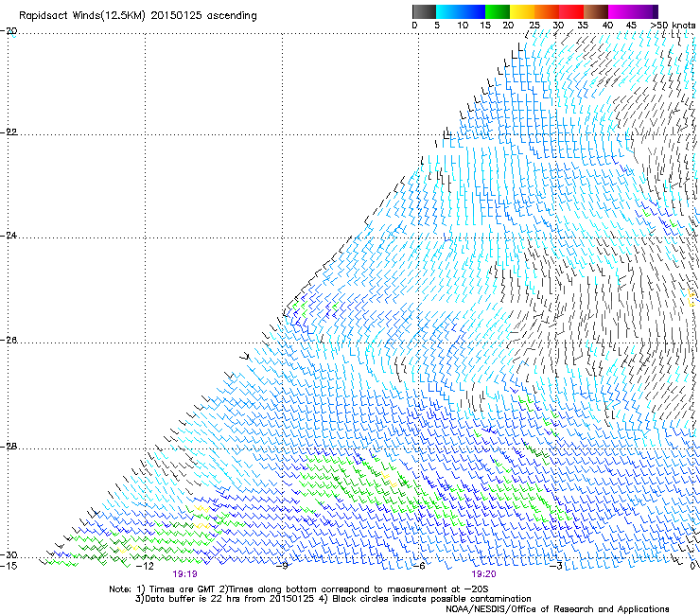This screenshot has height=615, width=700.
Task: Click the 'Data buffer is 22 hrs' note
Action: tap(334, 599)
